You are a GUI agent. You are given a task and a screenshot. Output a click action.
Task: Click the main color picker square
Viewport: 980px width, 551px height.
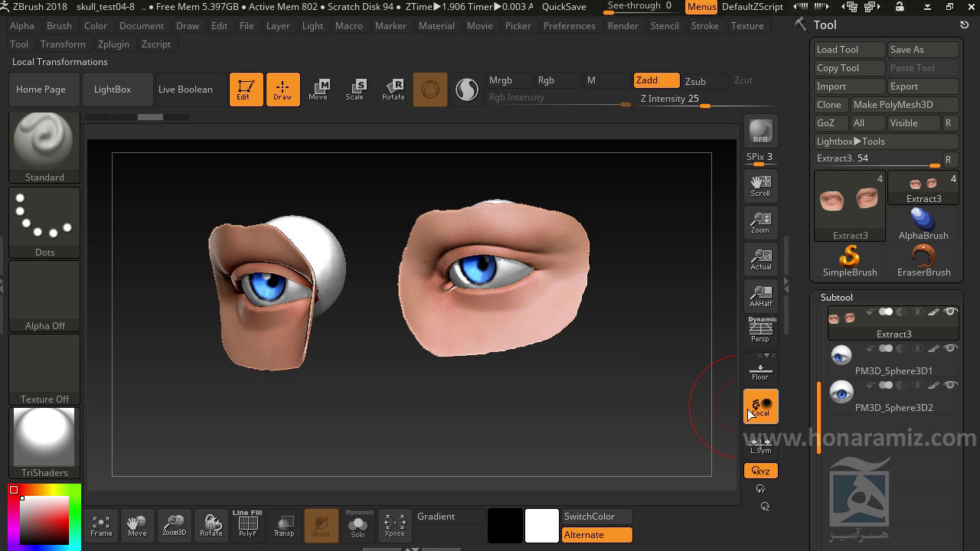(44, 521)
